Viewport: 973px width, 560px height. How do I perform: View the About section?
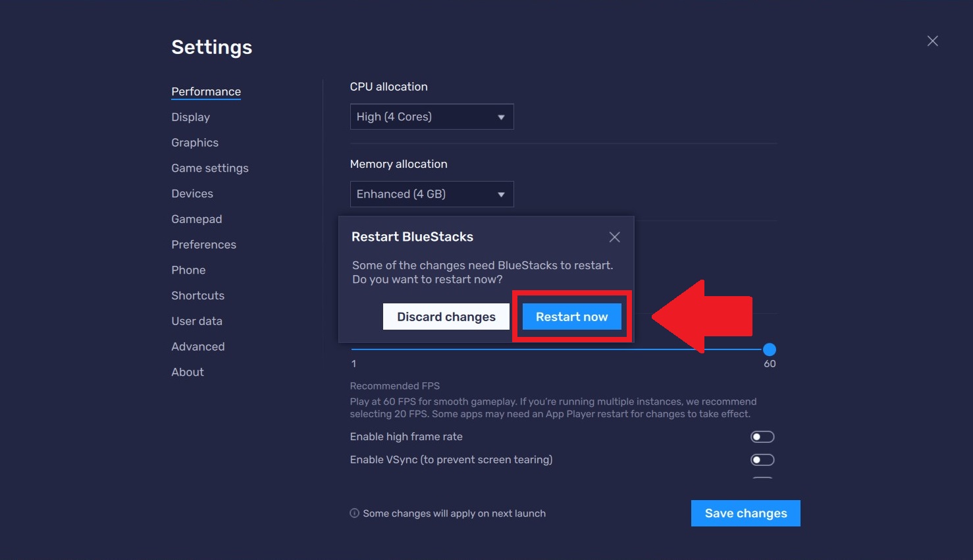pos(187,372)
